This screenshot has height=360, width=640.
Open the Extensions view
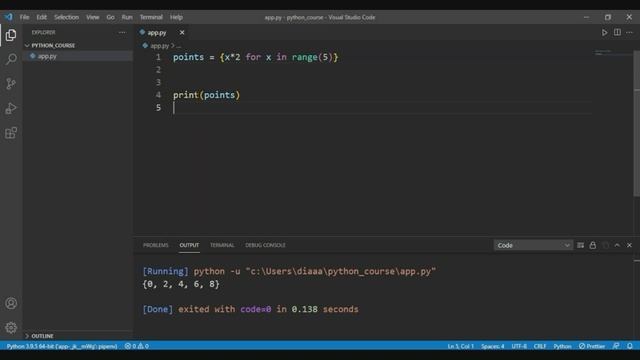click(11, 133)
